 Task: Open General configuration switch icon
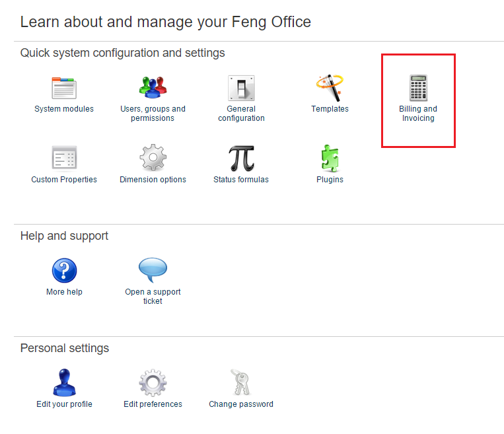(241, 88)
